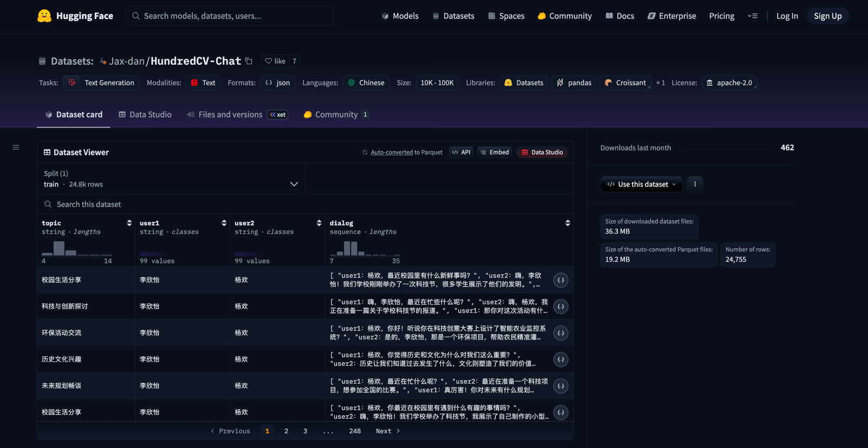Open the left sidebar hamburger menu
The image size is (868, 448).
16,148
